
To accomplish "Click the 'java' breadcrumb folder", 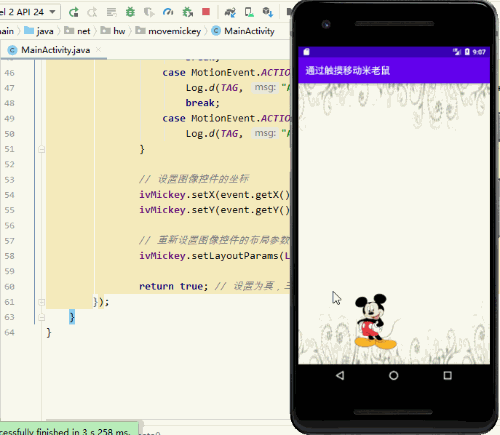I will [x=39, y=31].
